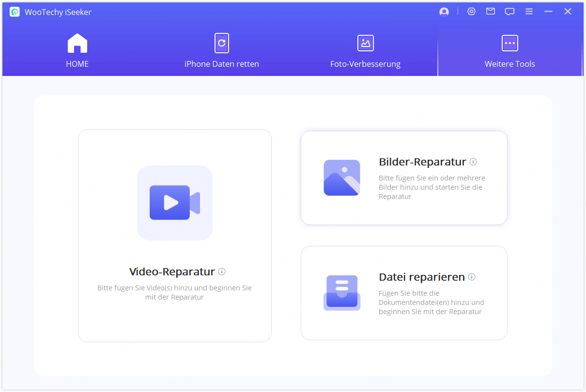
Task: Select the HOME house icon
Action: point(77,43)
